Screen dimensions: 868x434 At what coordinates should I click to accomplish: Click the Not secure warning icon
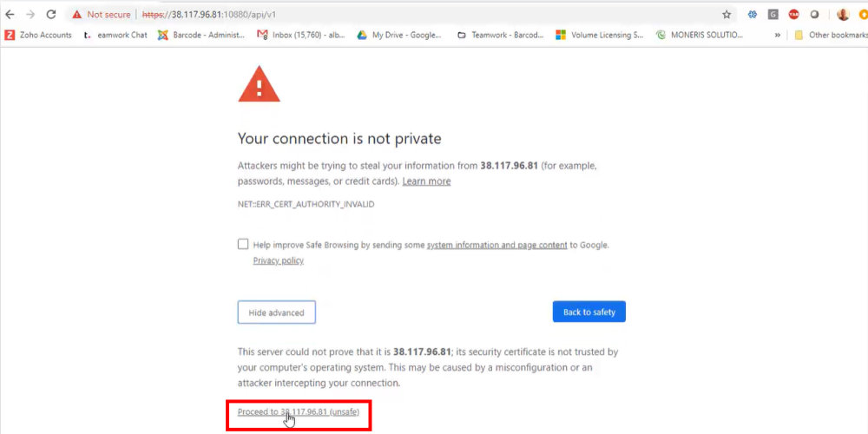point(77,15)
